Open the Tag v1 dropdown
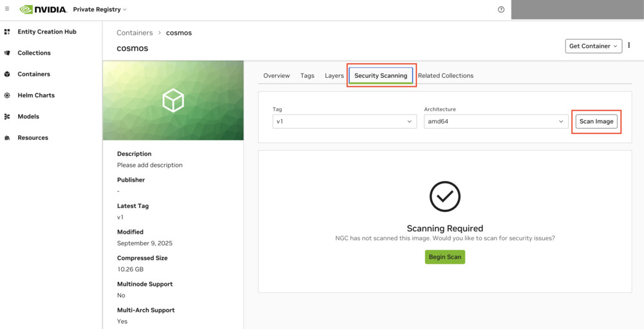This screenshot has width=644, height=329. [x=345, y=121]
